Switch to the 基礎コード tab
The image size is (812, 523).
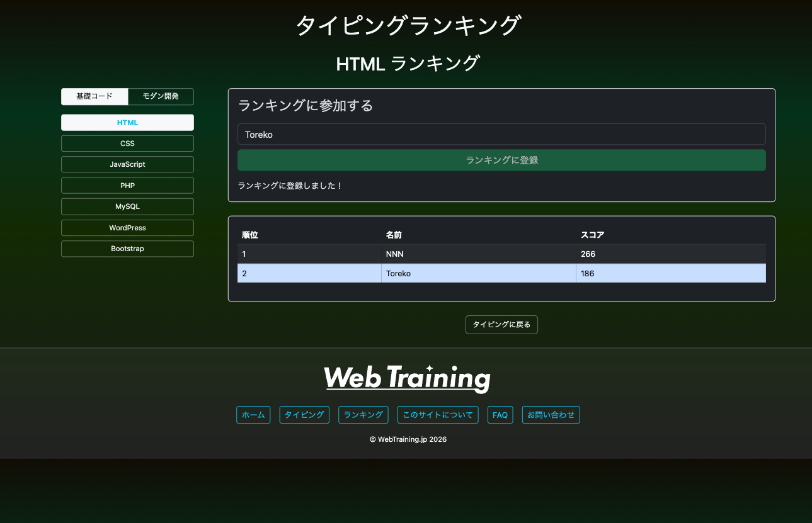pyautogui.click(x=94, y=96)
